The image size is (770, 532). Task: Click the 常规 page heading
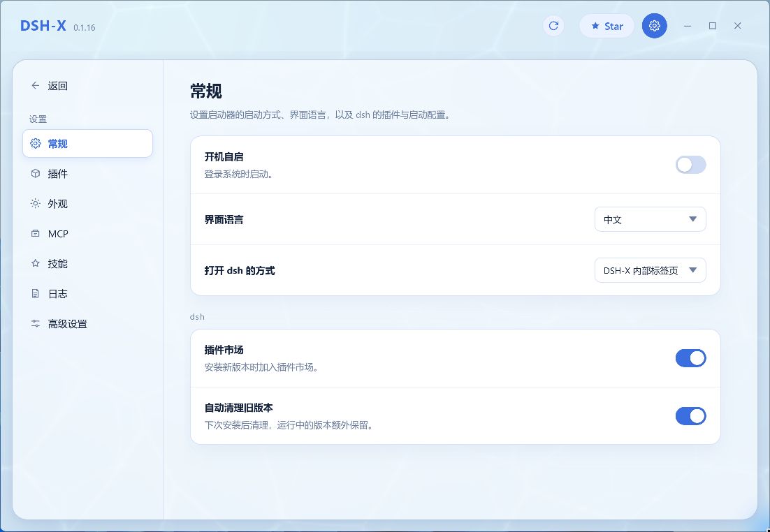coord(206,91)
